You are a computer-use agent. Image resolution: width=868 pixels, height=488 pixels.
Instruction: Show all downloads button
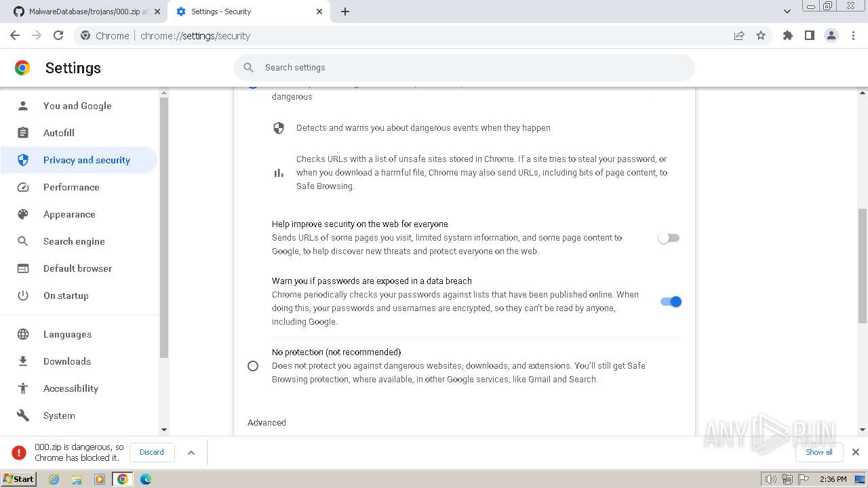(x=818, y=452)
